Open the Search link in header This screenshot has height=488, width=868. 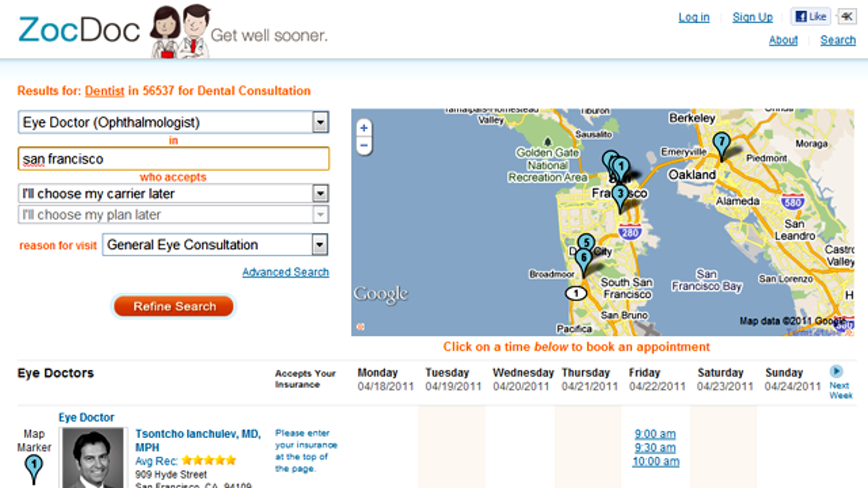point(838,40)
